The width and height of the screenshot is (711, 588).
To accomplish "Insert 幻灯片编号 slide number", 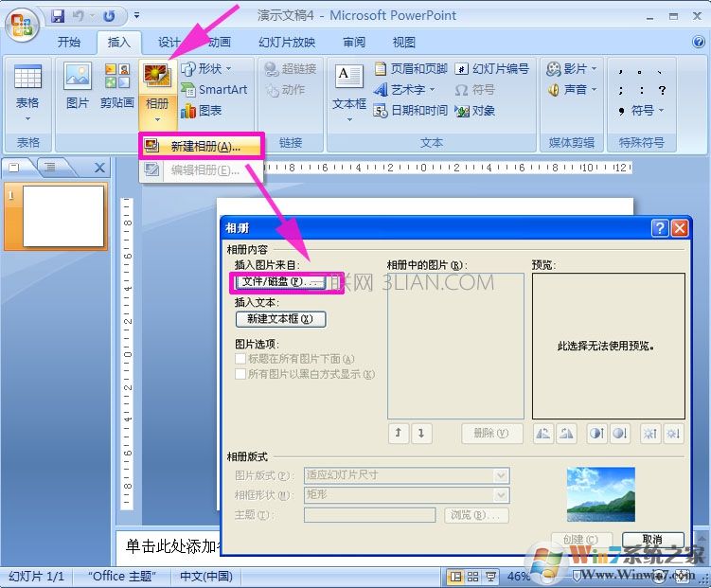I will pyautogui.click(x=492, y=69).
